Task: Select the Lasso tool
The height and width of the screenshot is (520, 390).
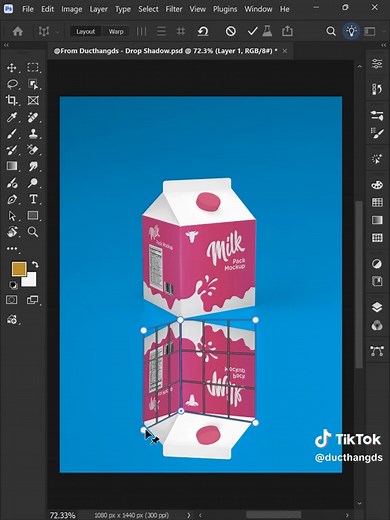Action: click(12, 84)
